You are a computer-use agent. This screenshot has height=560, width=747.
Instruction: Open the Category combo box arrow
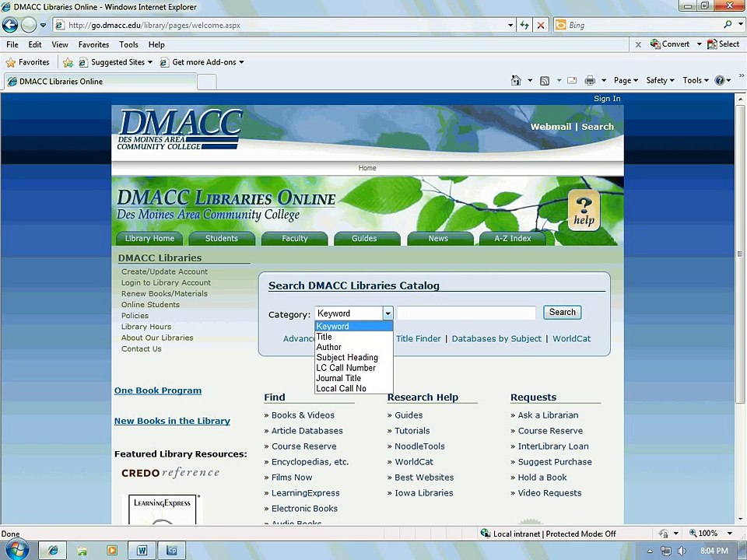point(388,313)
